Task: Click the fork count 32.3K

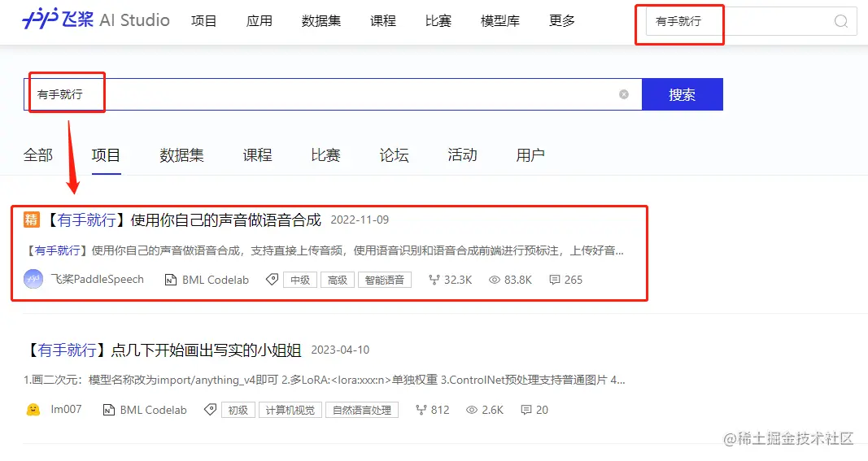Action: click(x=458, y=280)
